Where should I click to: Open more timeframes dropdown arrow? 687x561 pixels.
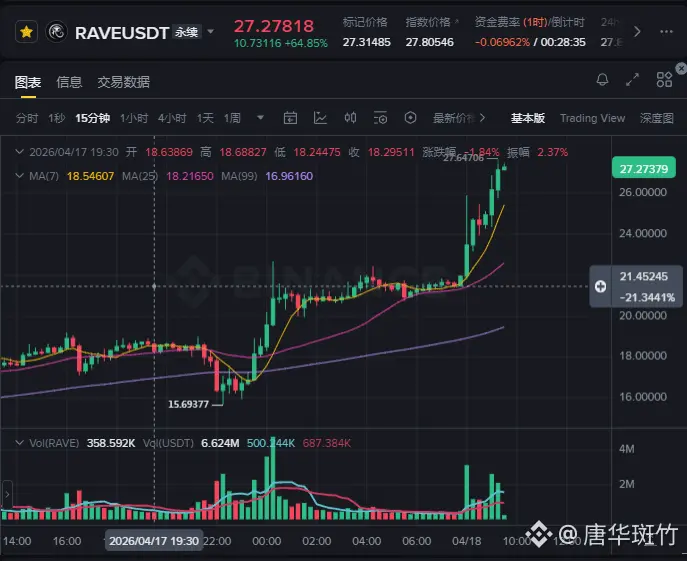[260, 118]
